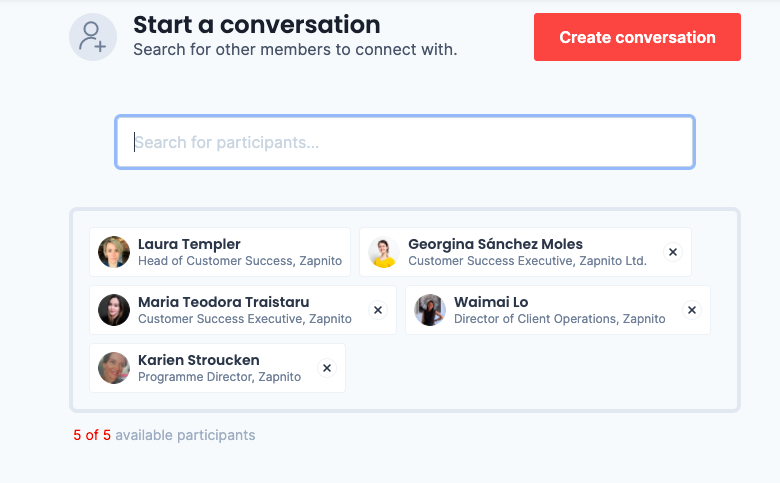The height and width of the screenshot is (483, 780).
Task: Click Head of Customer Success, Zapnito subtitle
Action: 240,261
